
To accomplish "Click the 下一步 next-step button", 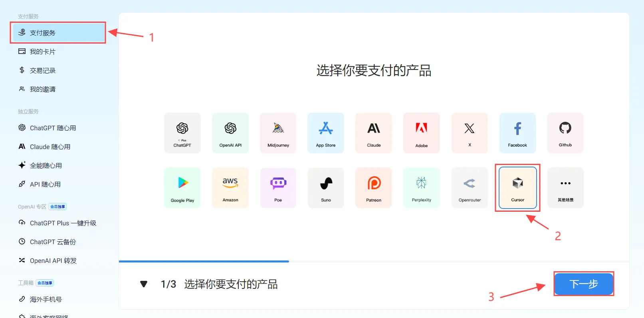I will pos(584,284).
